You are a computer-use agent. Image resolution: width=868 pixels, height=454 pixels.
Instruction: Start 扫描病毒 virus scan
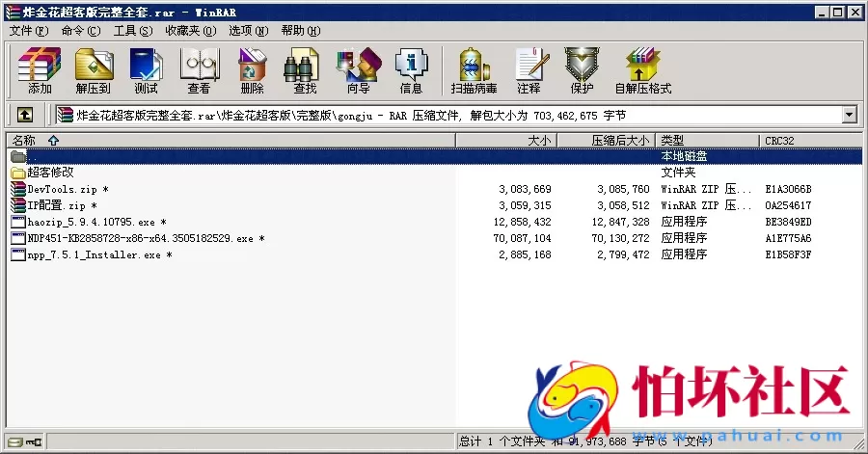click(474, 70)
